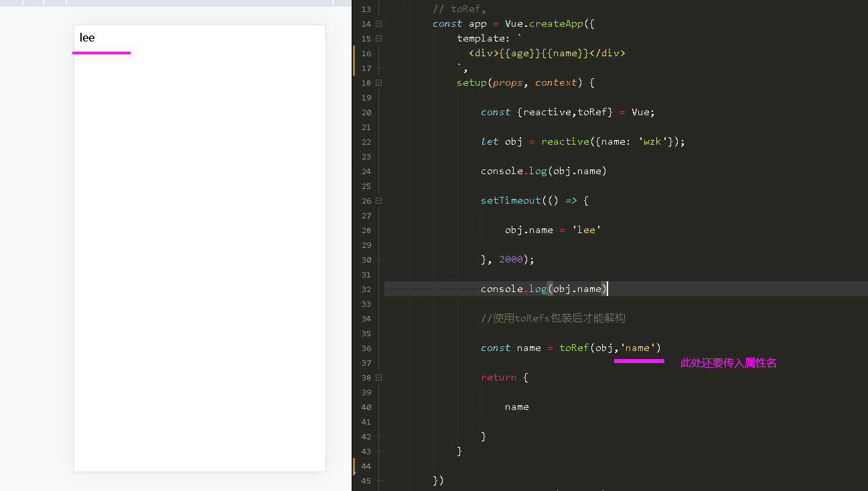Click the 'const app' declaration on line 14
The width and height of the screenshot is (868, 491).
coord(459,23)
